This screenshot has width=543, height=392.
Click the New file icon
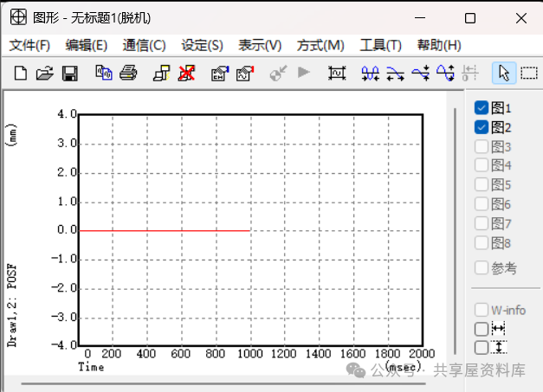click(21, 74)
